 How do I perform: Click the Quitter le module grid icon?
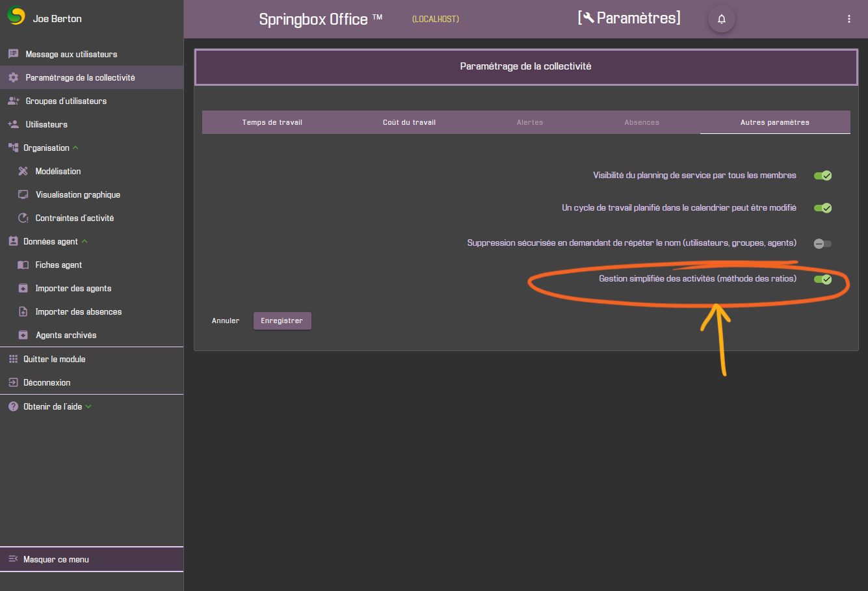(13, 359)
